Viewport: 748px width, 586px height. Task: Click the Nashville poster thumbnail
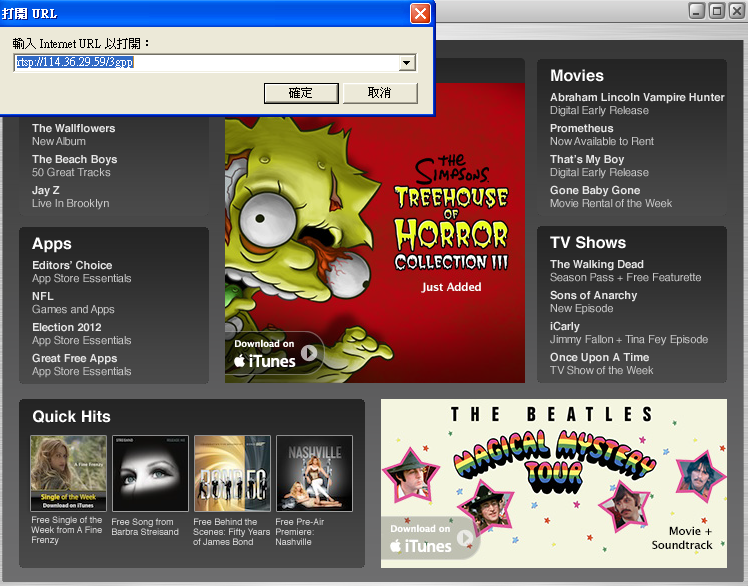point(314,473)
